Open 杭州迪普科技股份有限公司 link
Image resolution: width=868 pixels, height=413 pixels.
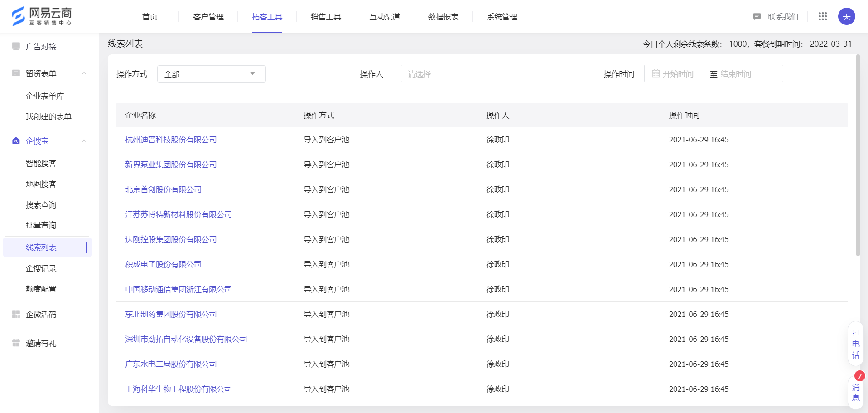point(171,140)
